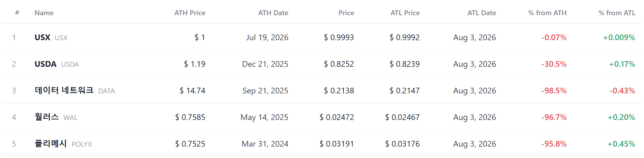Select the -98.5% from ATH value
644x158 pixels.
tap(554, 91)
